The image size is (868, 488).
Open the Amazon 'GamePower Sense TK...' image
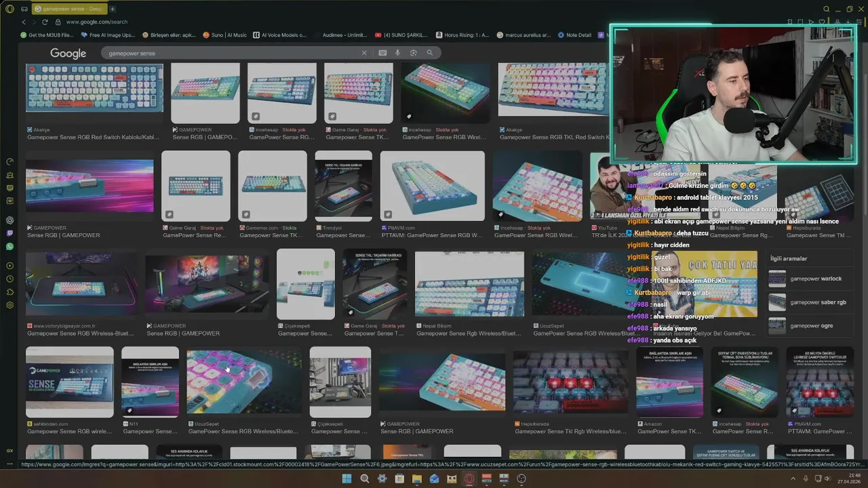pyautogui.click(x=670, y=382)
